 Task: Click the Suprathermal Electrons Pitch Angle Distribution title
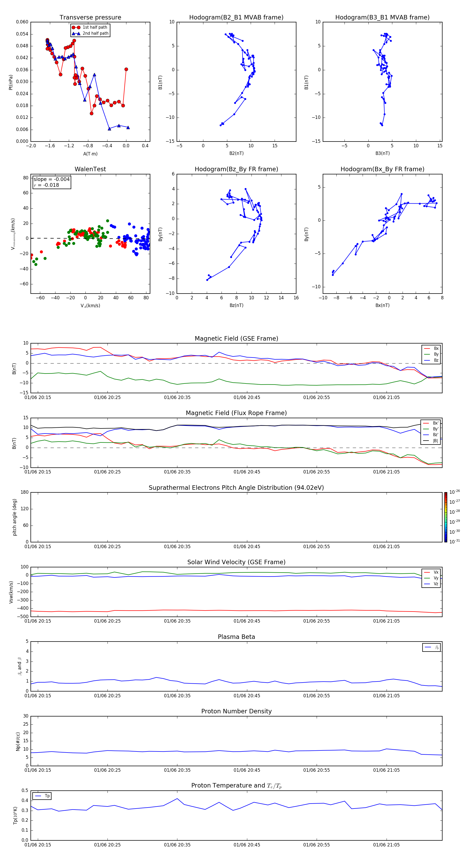tap(236, 488)
